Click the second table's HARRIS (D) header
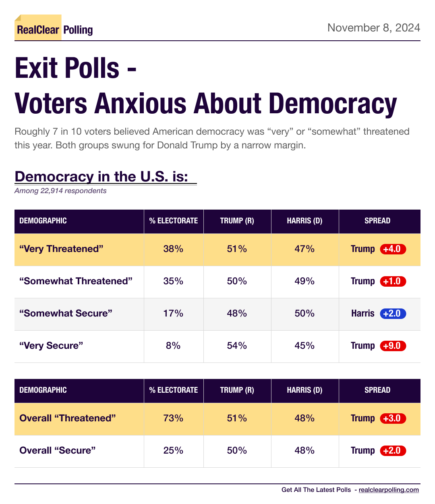Viewport: 435px width, 504px height. tap(305, 390)
